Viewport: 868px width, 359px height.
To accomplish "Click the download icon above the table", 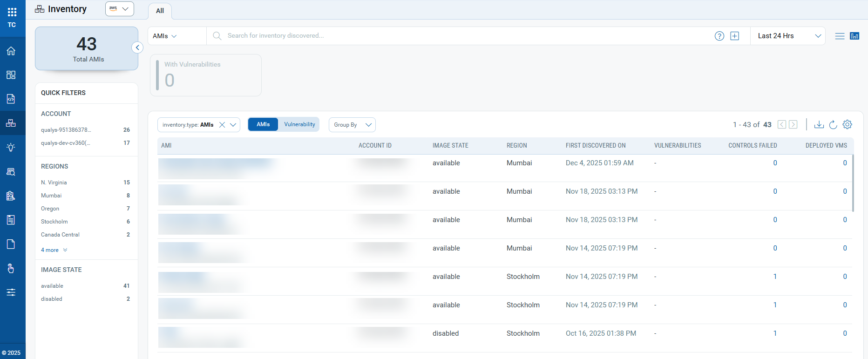I will (819, 125).
